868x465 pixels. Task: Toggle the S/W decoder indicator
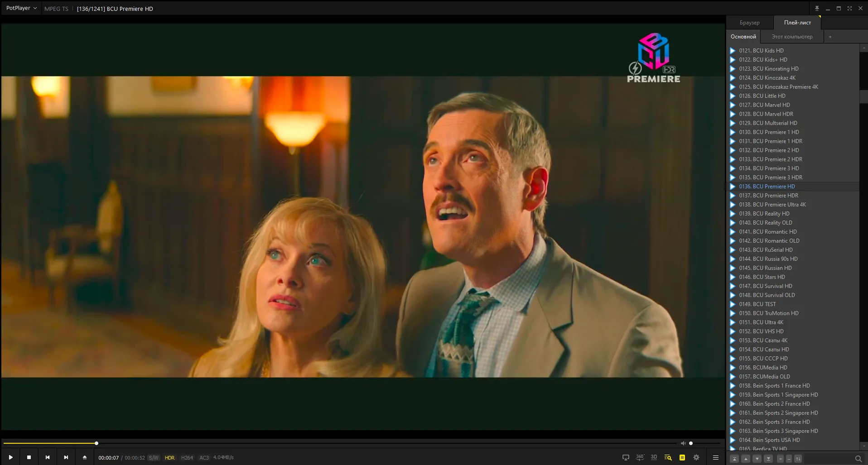coord(154,458)
